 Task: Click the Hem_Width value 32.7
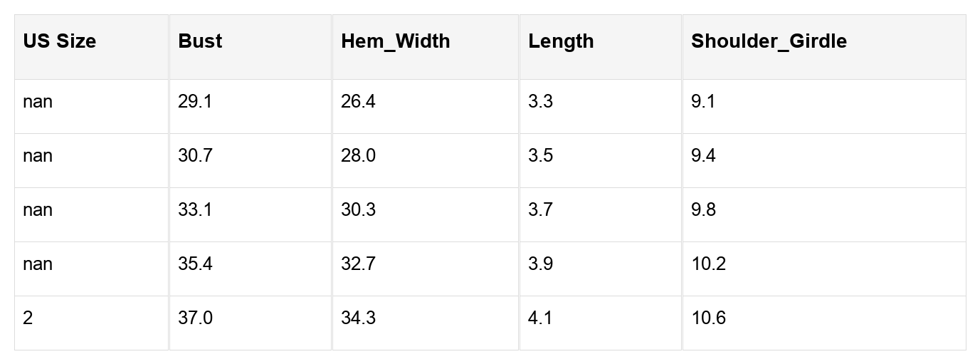point(358,264)
